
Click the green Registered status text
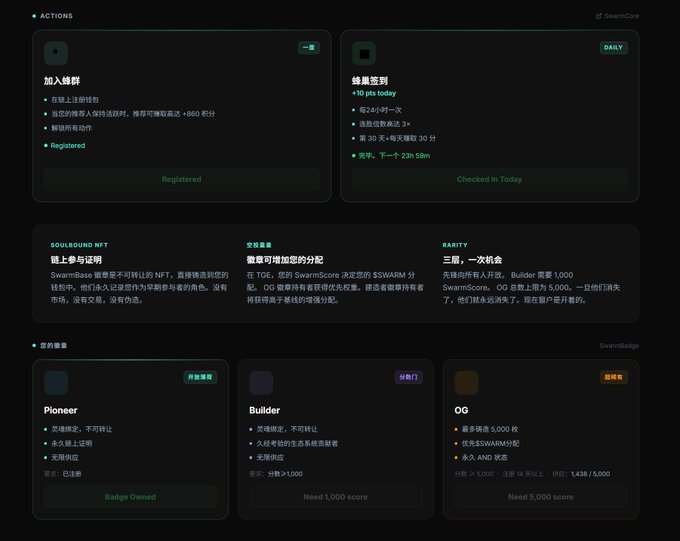coord(68,145)
